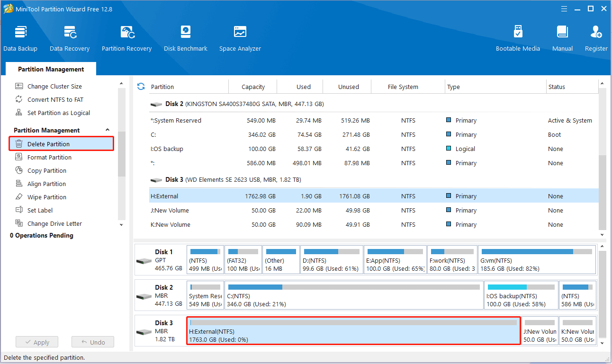
Task: Select the K:New Volume partition row
Action: click(x=373, y=224)
